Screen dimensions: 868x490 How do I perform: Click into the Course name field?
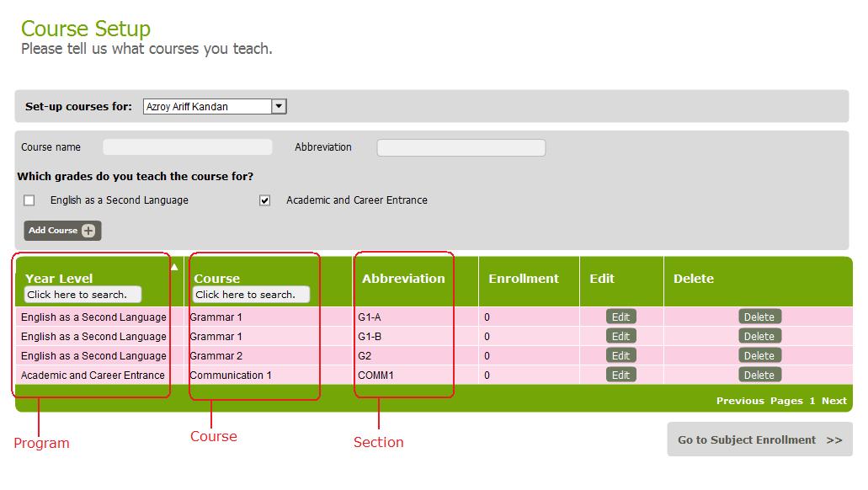tap(188, 147)
